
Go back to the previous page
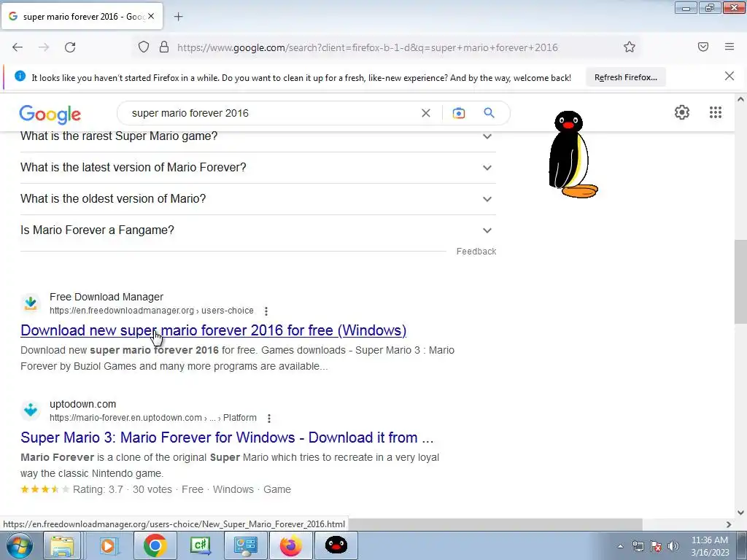click(x=18, y=47)
